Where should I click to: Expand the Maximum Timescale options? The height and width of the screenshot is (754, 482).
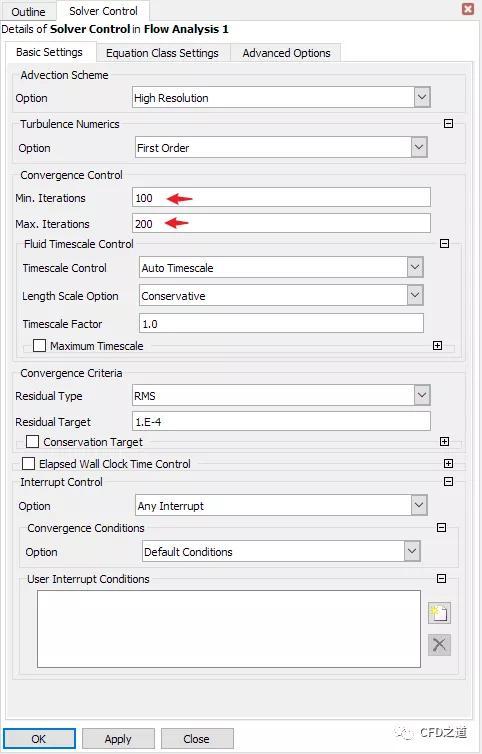[x=437, y=346]
